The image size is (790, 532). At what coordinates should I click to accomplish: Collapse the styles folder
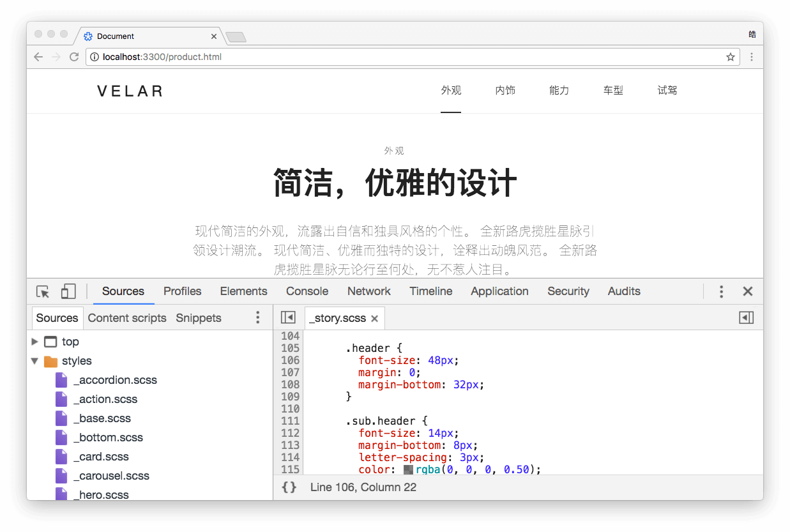point(34,361)
